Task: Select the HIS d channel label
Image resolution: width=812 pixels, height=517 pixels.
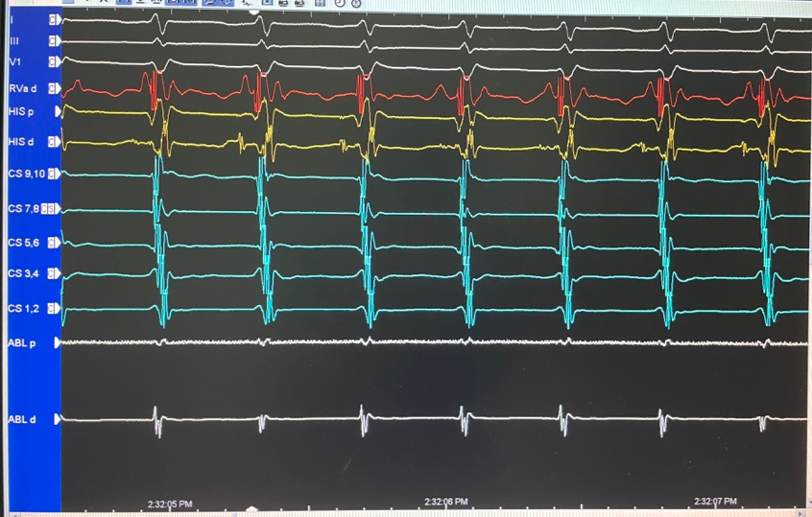Action: (21, 143)
